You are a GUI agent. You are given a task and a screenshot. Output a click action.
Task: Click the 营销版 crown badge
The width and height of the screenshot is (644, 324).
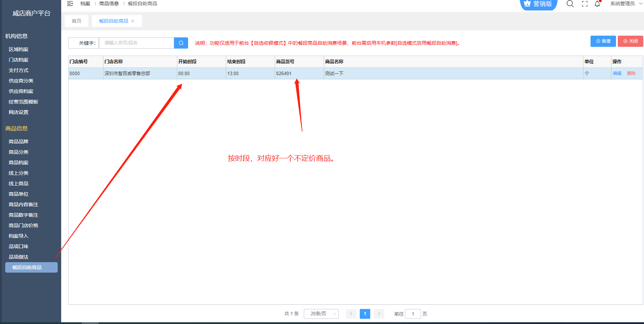click(x=538, y=4)
